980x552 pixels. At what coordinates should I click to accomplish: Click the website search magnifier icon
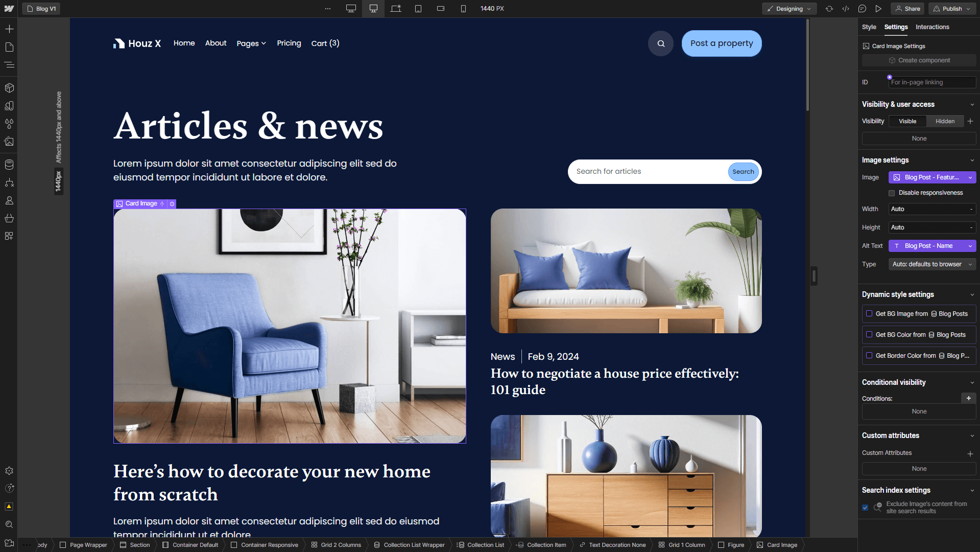click(661, 43)
